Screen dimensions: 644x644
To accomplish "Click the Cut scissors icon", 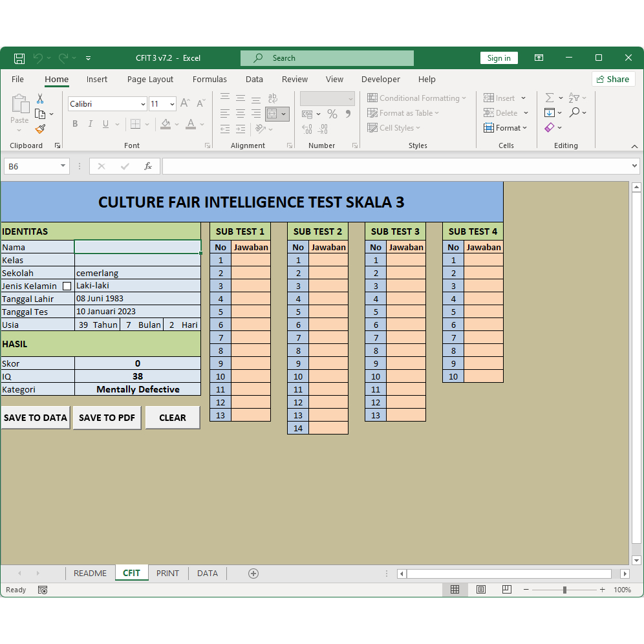I will [40, 99].
